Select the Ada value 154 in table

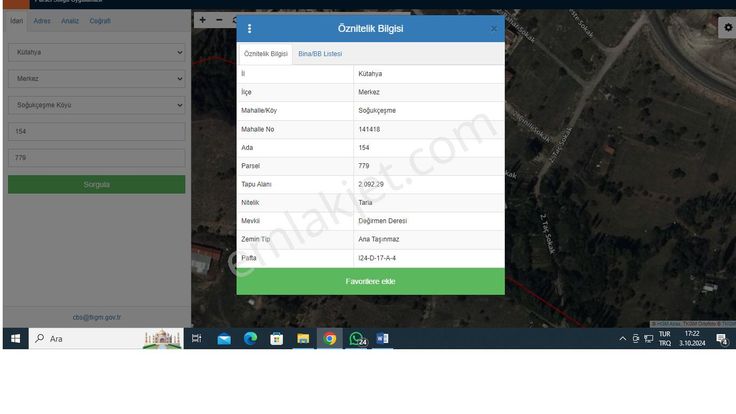tap(364, 148)
